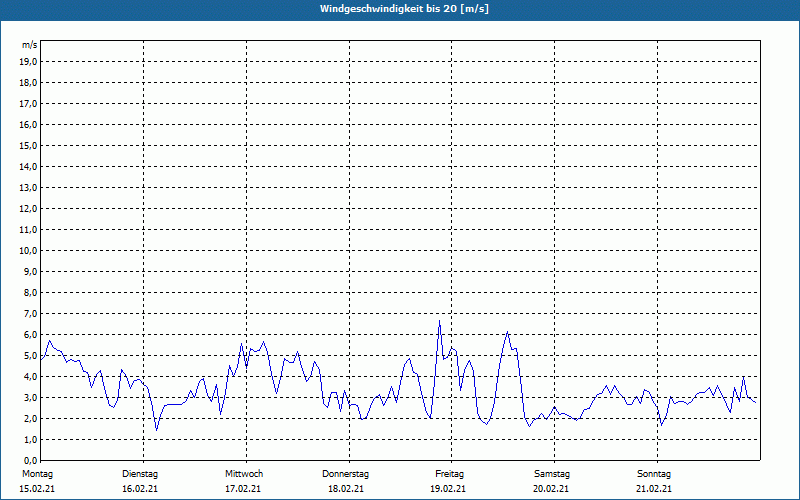Click the date 19.02.21
The image size is (800, 500).
pos(448,489)
